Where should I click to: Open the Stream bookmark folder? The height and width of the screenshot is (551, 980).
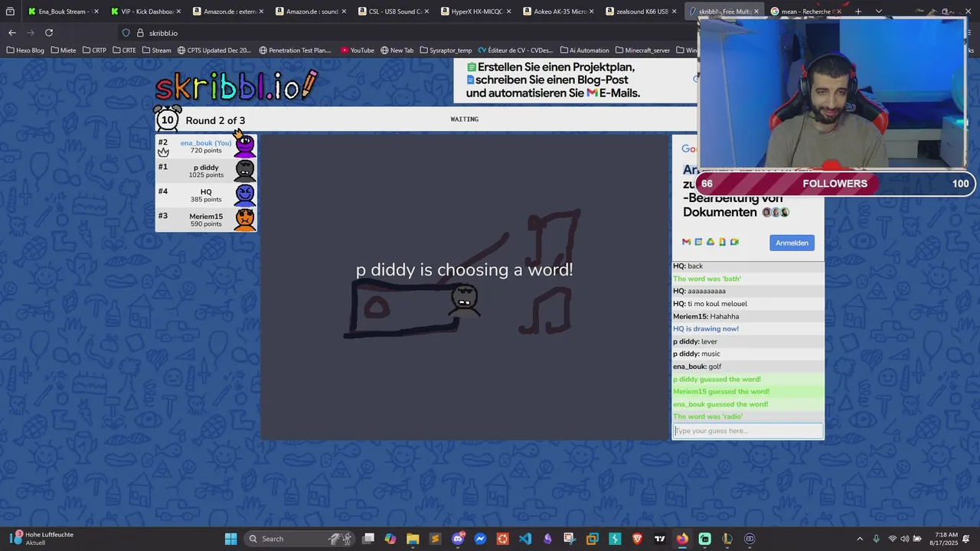click(x=156, y=51)
